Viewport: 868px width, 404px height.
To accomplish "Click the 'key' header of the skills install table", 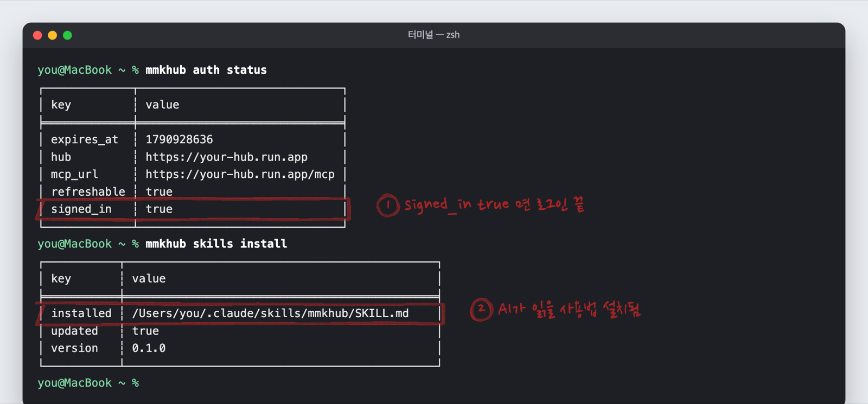I will (x=61, y=279).
